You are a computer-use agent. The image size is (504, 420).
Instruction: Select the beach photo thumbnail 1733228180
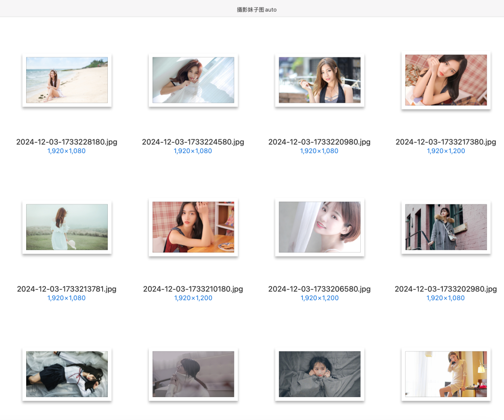[67, 80]
